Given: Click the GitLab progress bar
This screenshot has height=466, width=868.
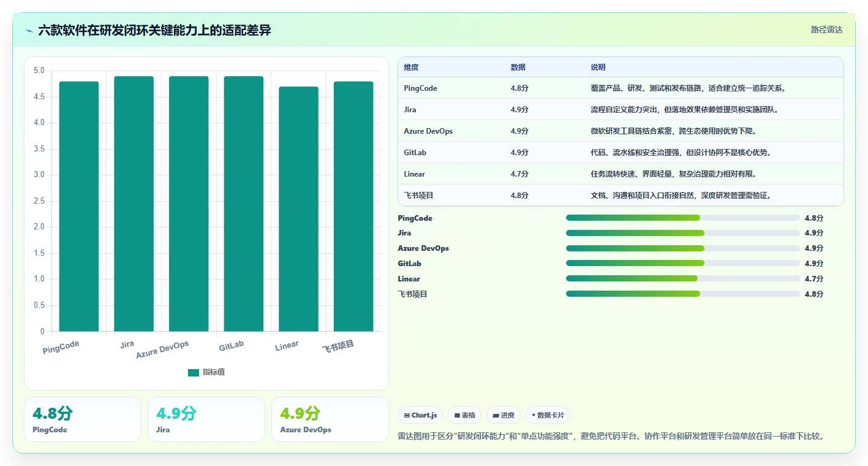Looking at the screenshot, I should pos(683,263).
